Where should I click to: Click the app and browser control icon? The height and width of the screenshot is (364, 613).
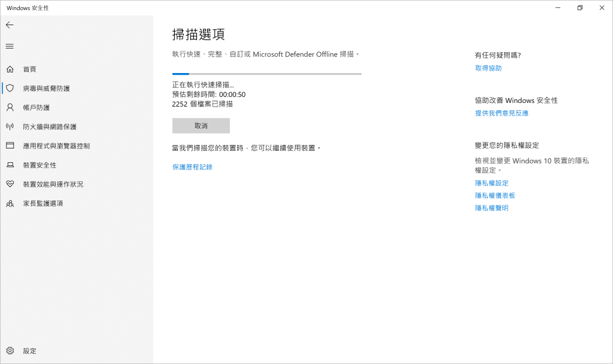coord(10,146)
